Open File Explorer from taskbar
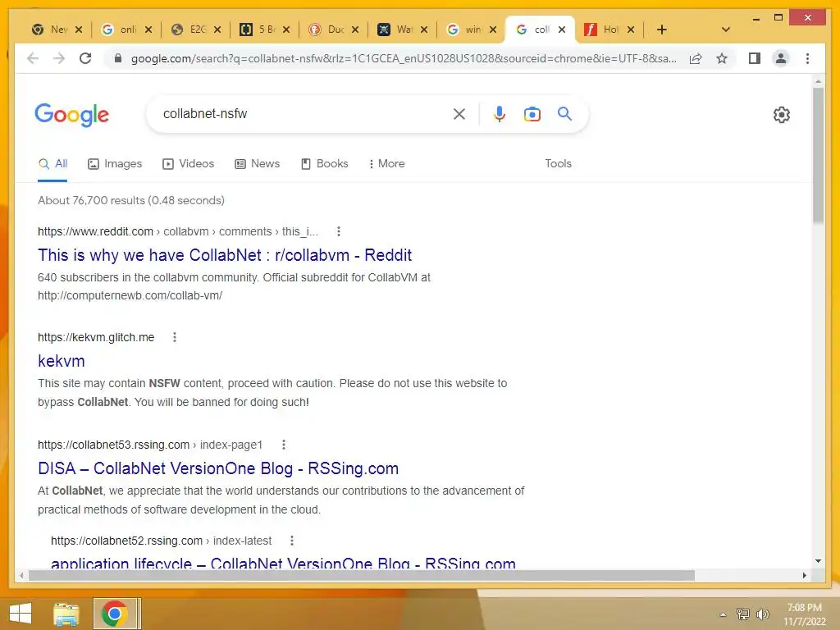Screen dimensions: 840x630 66,614
